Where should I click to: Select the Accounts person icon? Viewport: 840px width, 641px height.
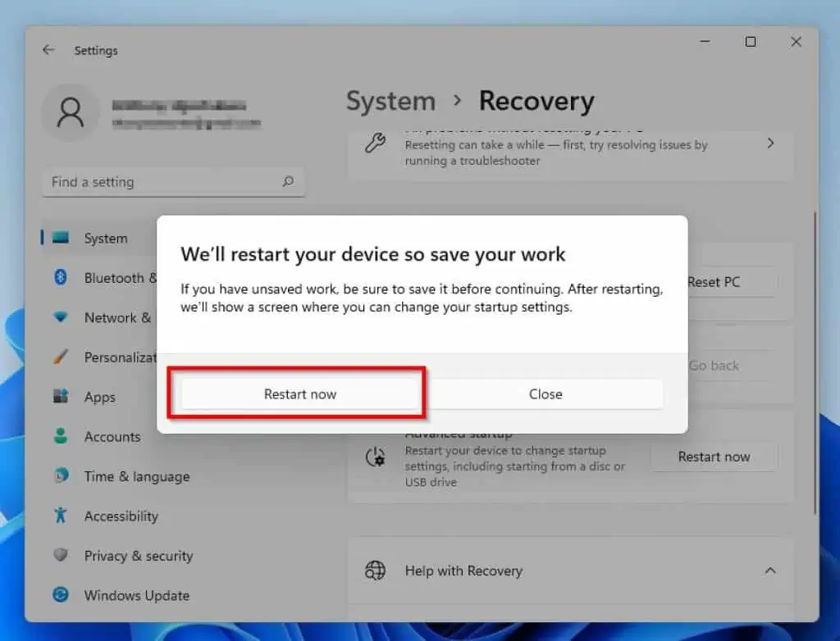tap(61, 437)
